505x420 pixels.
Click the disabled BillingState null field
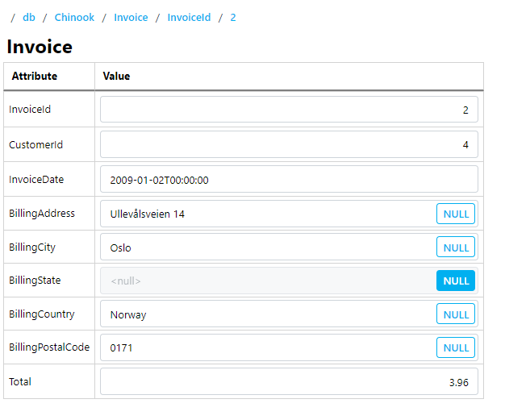coord(269,281)
